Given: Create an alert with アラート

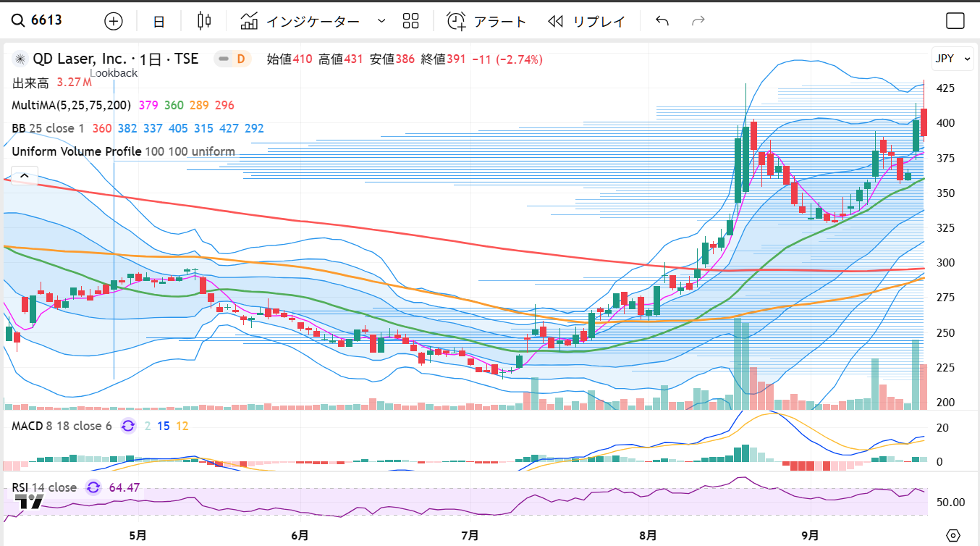Looking at the screenshot, I should (486, 22).
